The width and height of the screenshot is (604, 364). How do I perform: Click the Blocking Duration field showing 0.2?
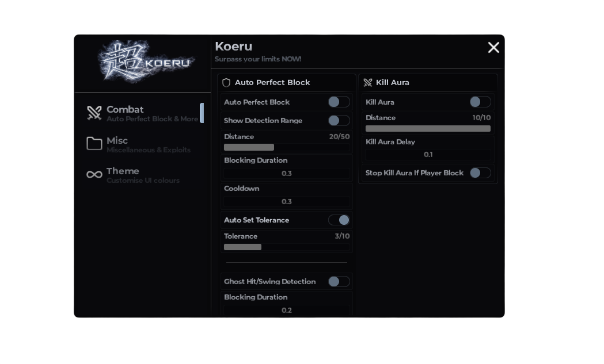(x=287, y=310)
